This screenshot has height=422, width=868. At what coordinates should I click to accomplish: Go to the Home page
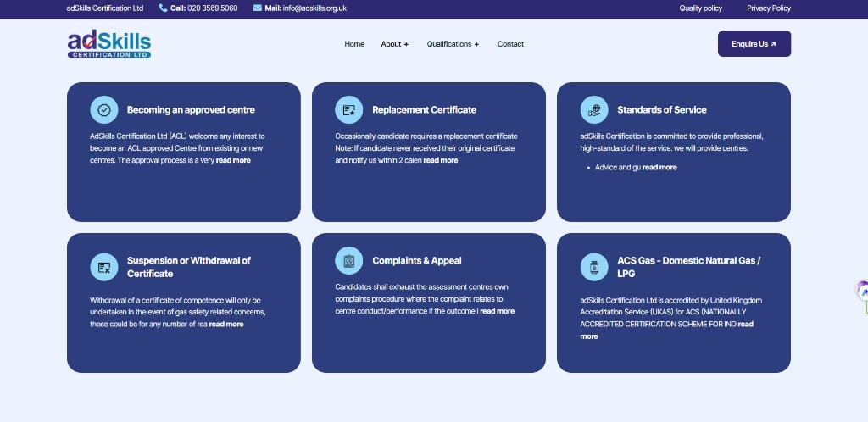point(354,44)
